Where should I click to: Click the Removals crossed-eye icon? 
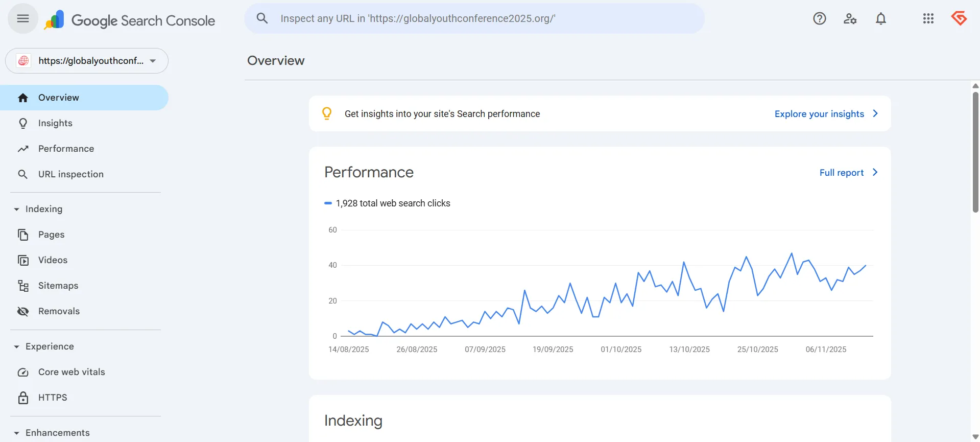[23, 311]
